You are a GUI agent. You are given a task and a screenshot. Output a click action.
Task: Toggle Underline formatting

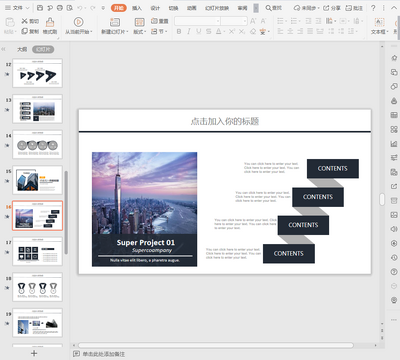199,31
